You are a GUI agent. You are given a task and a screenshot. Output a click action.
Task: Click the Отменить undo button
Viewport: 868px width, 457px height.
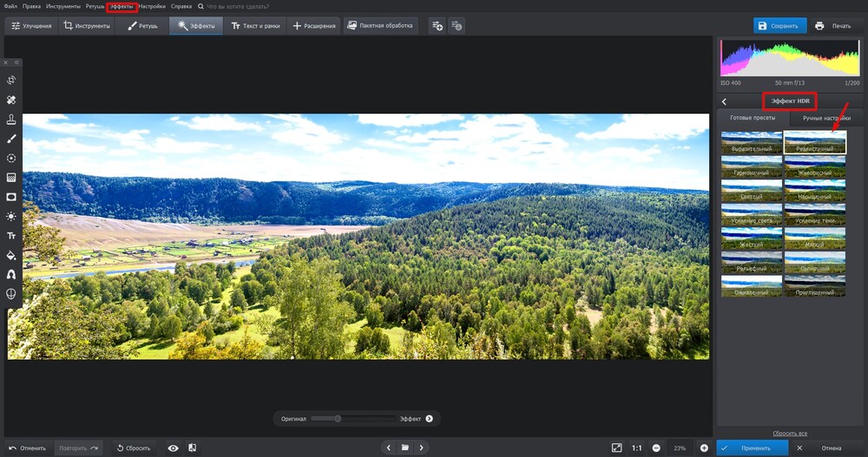pyautogui.click(x=28, y=448)
